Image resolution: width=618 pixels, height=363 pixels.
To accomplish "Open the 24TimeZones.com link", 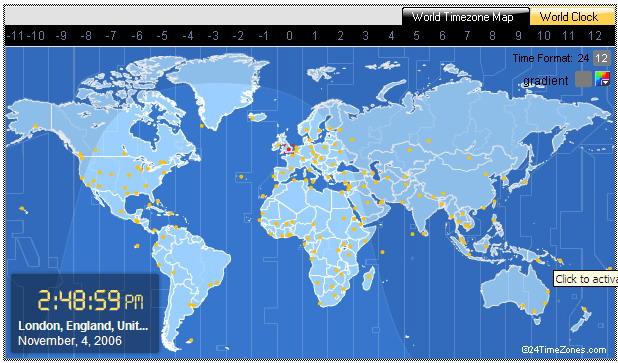I will [564, 350].
